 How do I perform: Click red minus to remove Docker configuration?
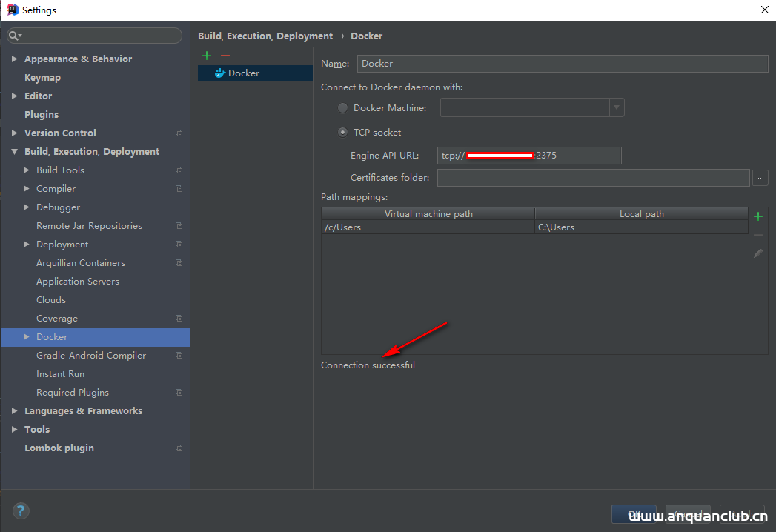[x=225, y=56]
